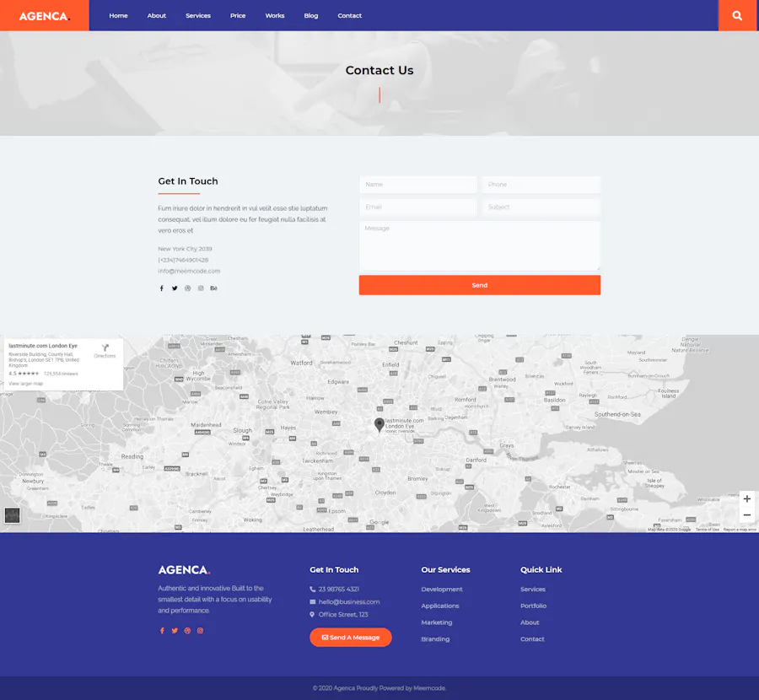Open the Services menu item in navbar
The image size is (759, 700).
[x=198, y=15]
